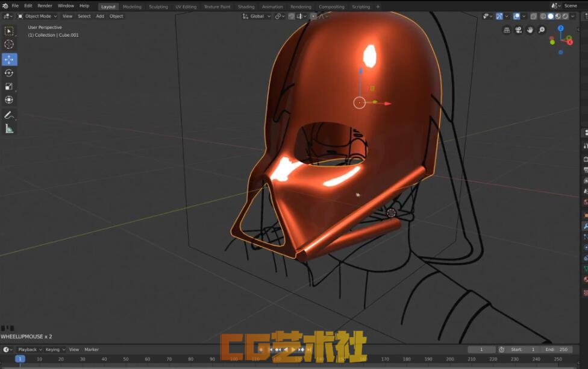Click the red X axis gizmo ball
588x369 pixels.
coord(571,42)
